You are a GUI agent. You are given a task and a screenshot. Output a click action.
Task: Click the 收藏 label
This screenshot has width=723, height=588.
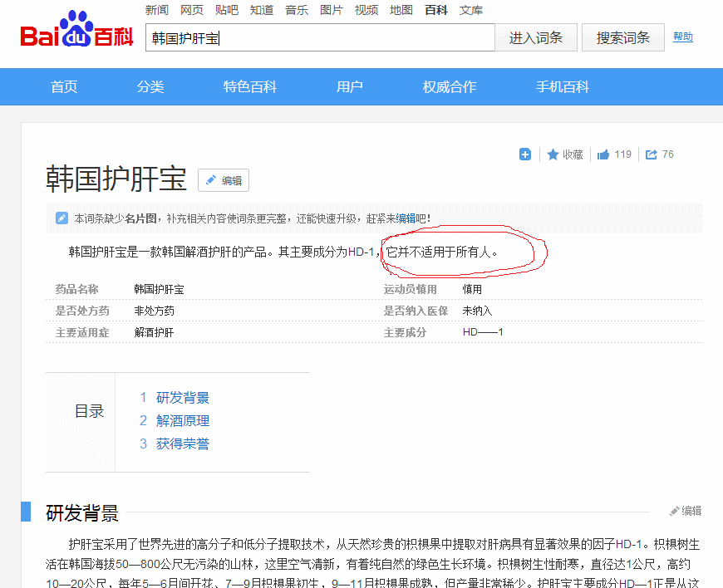[x=573, y=154]
